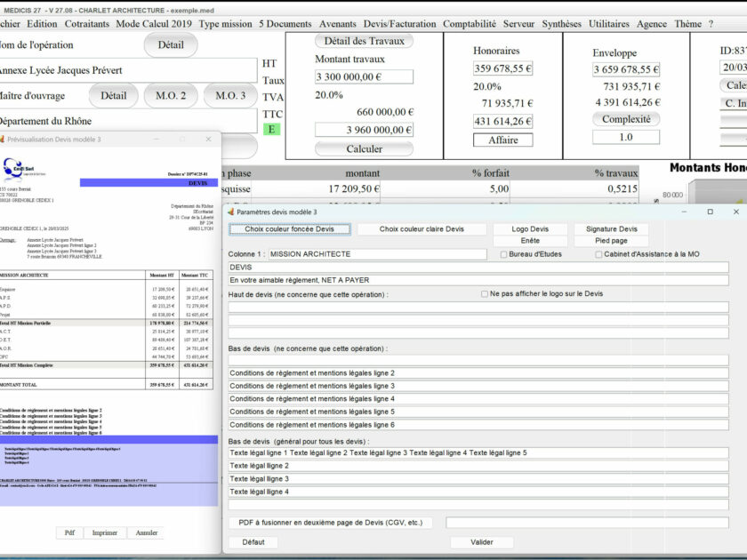Image resolution: width=747 pixels, height=560 pixels.
Task: Choose light color via Choix couleur claire Devis
Action: 422,229
